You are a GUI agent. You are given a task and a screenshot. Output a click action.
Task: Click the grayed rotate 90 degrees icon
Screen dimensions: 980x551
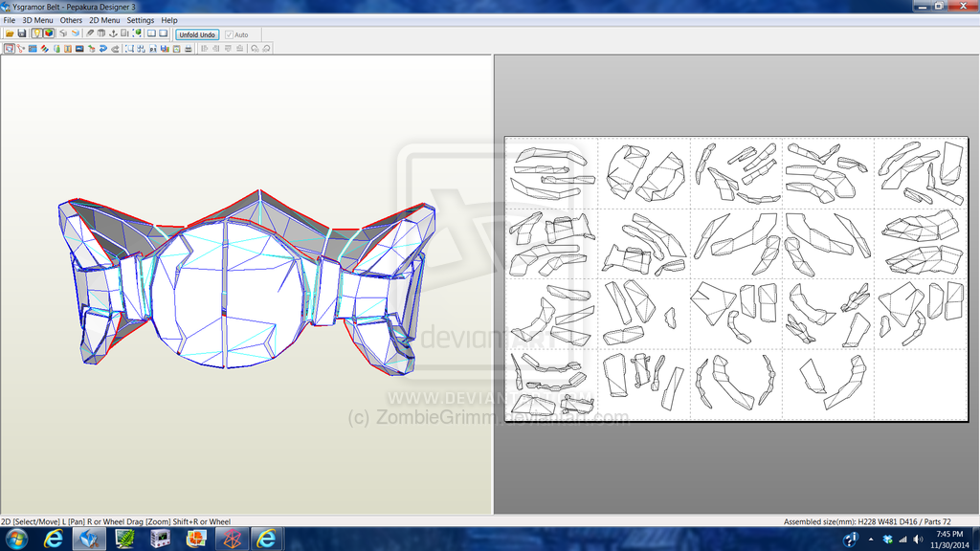255,48
